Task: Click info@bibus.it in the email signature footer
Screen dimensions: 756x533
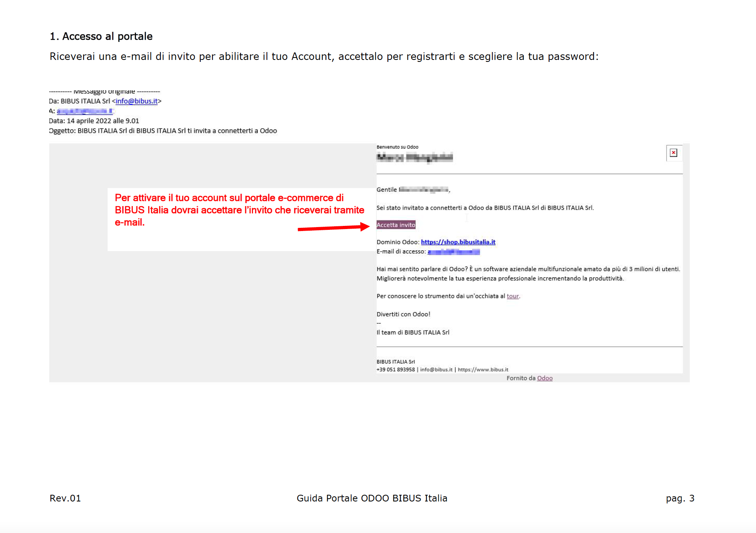Action: [436, 370]
